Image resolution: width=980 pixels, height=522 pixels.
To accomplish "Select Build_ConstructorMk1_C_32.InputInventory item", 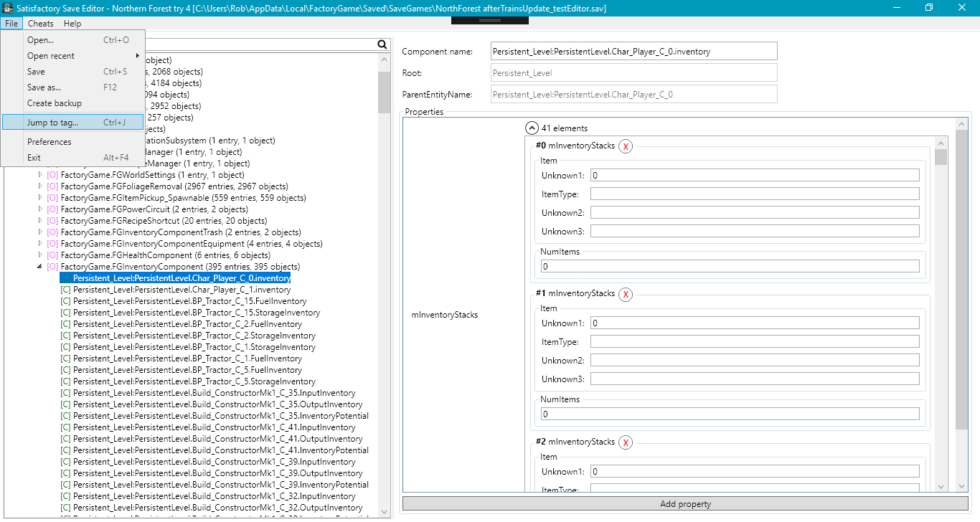I will [208, 496].
